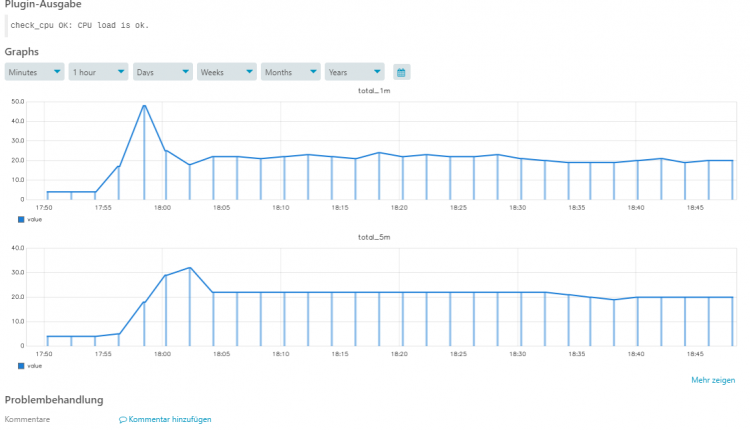Click the speech bubble comment icon
Image resolution: width=750 pixels, height=430 pixels.
pyautogui.click(x=123, y=419)
